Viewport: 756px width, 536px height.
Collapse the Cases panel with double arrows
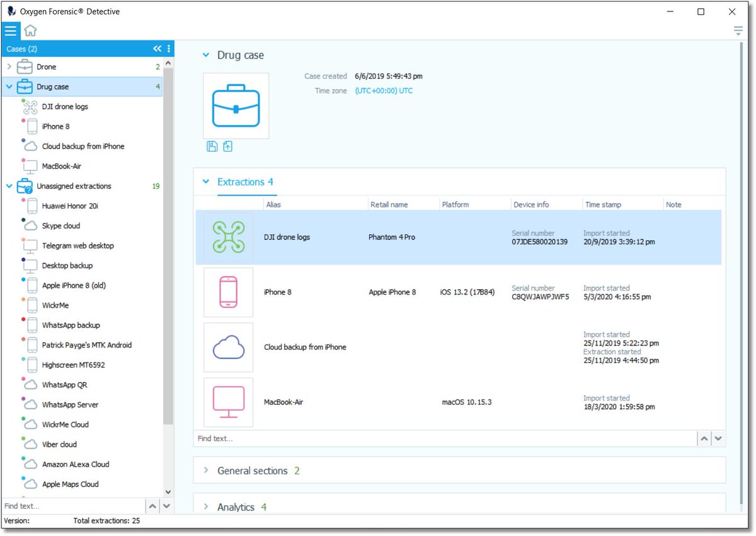pyautogui.click(x=157, y=49)
